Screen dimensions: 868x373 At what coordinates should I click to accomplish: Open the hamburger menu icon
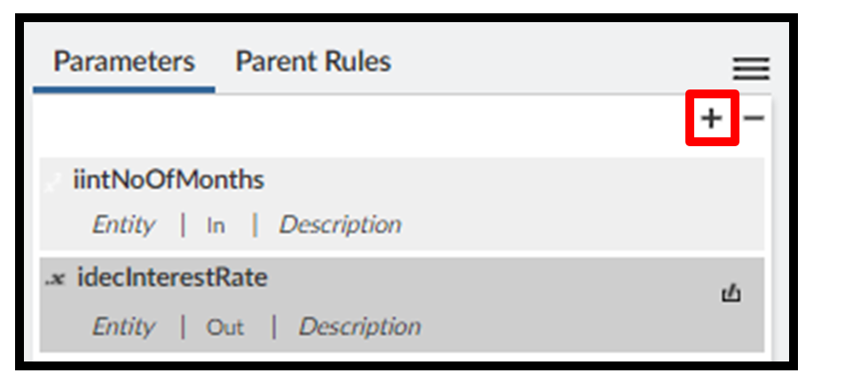(x=750, y=68)
